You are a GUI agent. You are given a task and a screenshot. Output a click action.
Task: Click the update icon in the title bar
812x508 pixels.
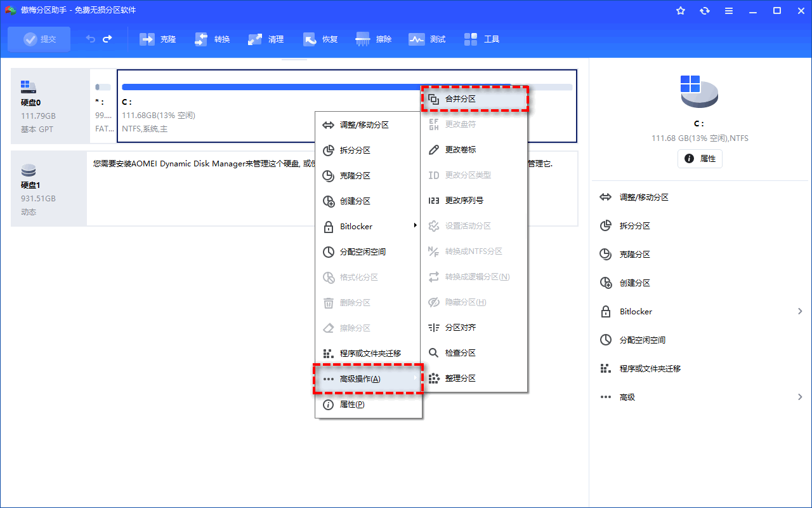point(704,10)
